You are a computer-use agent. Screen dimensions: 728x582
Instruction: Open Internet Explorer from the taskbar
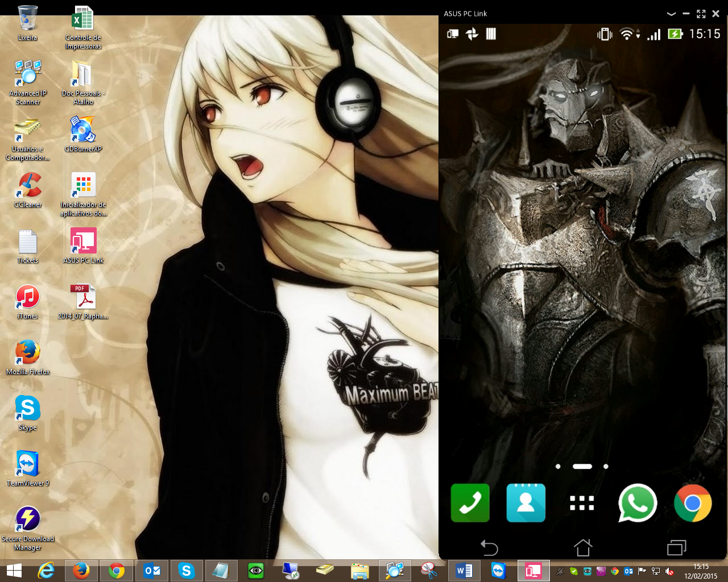[45, 571]
